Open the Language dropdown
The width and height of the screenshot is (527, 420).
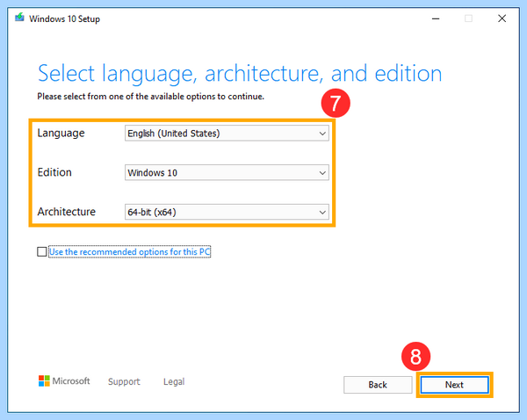tap(227, 134)
